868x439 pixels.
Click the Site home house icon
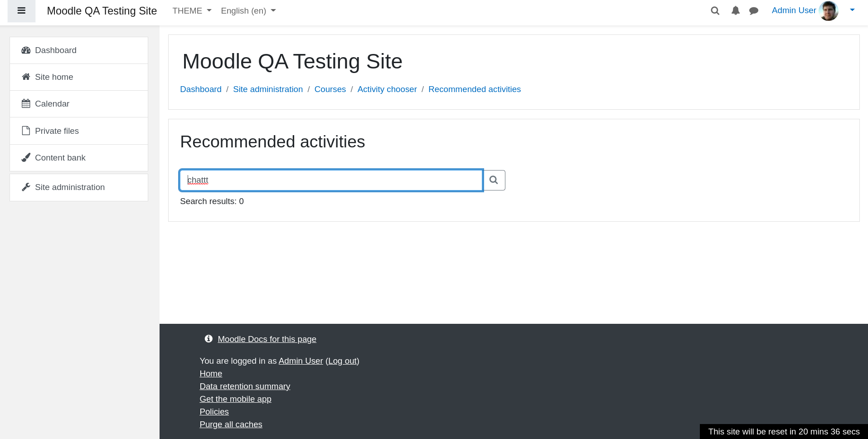point(26,77)
